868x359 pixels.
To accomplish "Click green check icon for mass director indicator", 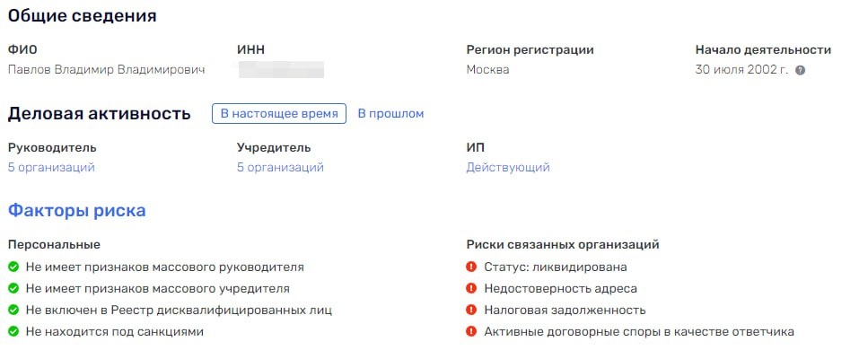I will click(x=13, y=267).
